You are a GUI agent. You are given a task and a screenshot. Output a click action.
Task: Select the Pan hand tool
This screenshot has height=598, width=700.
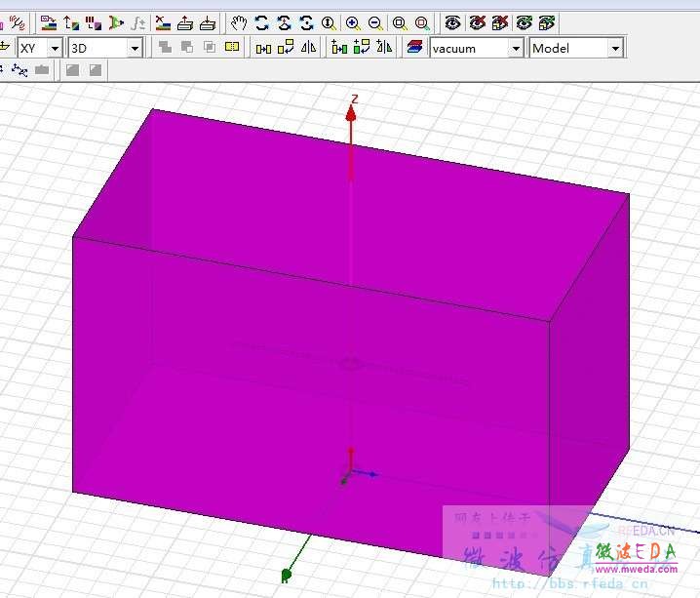(239, 22)
